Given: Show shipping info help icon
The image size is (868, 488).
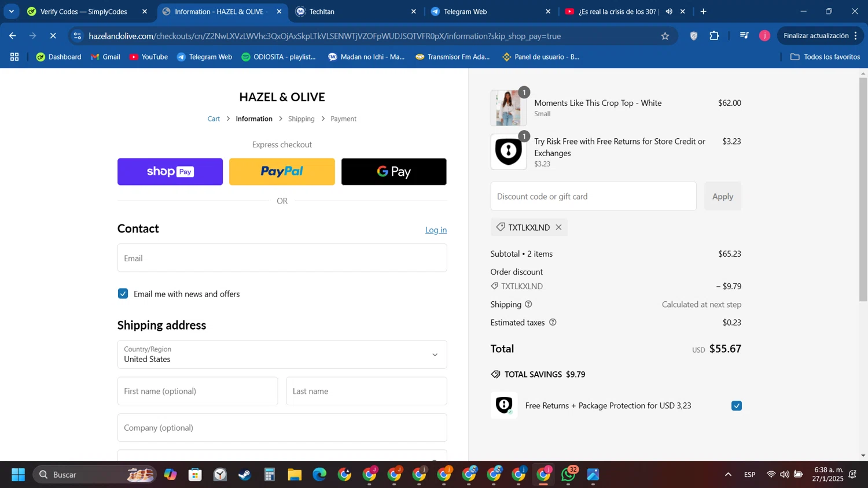Looking at the screenshot, I should pos(528,304).
